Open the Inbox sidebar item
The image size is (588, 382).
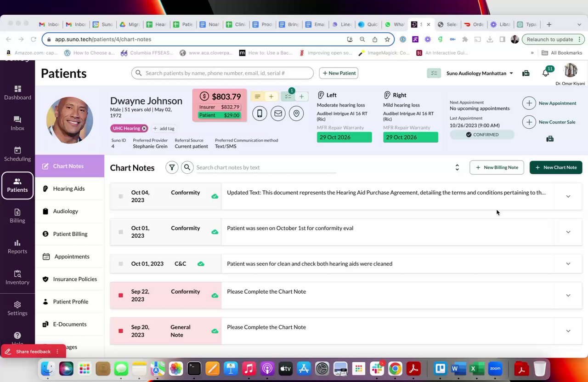pyautogui.click(x=17, y=123)
